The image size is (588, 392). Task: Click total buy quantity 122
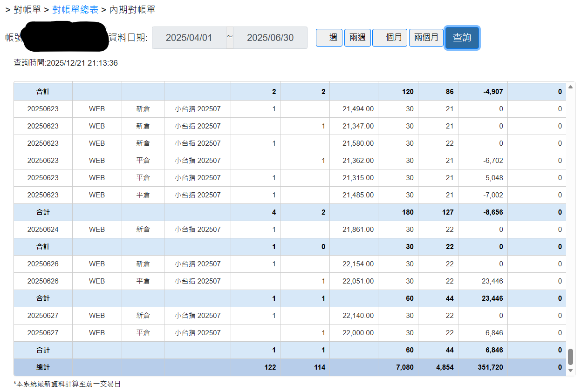point(270,367)
